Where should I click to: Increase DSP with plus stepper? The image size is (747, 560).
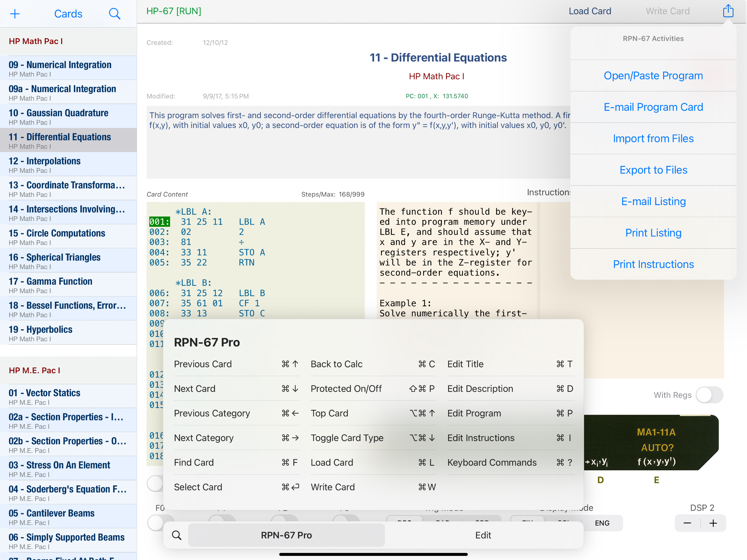click(713, 523)
